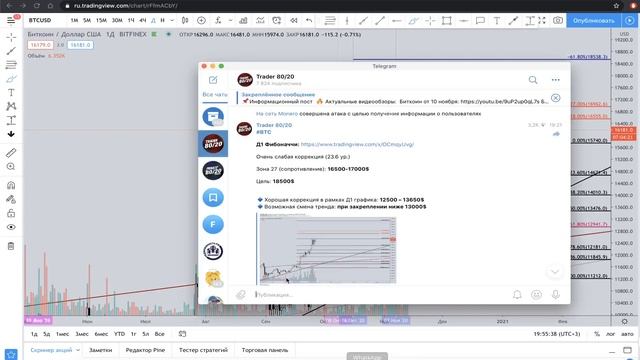
Task: Toggle авто auto scale
Action: (627, 333)
